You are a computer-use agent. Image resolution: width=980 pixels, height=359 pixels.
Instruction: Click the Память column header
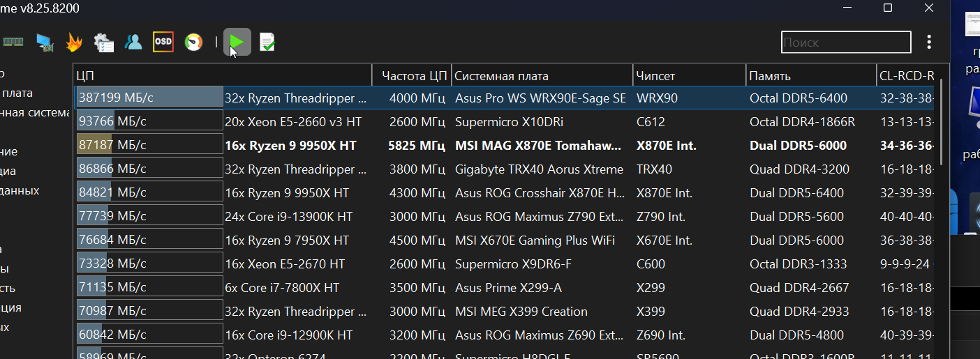(810, 76)
